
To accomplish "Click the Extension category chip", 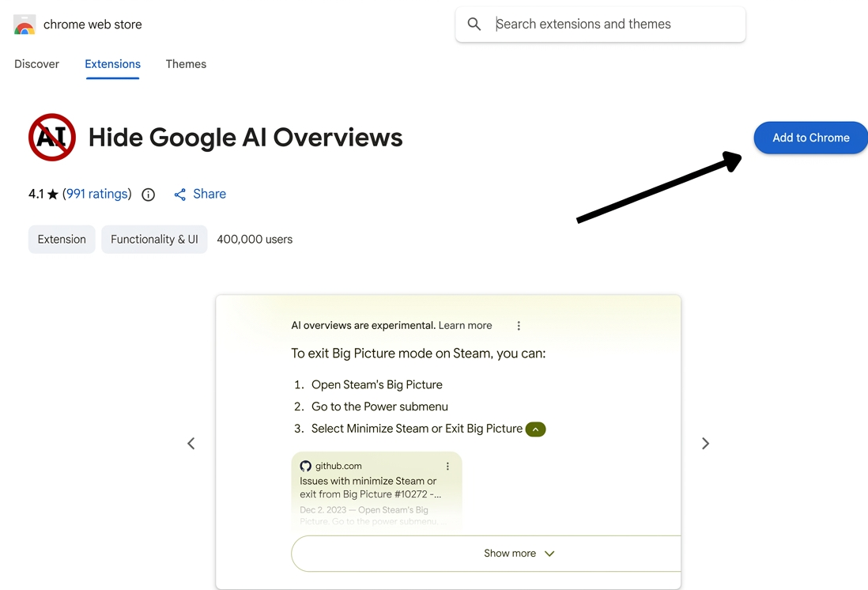I will click(x=62, y=240).
